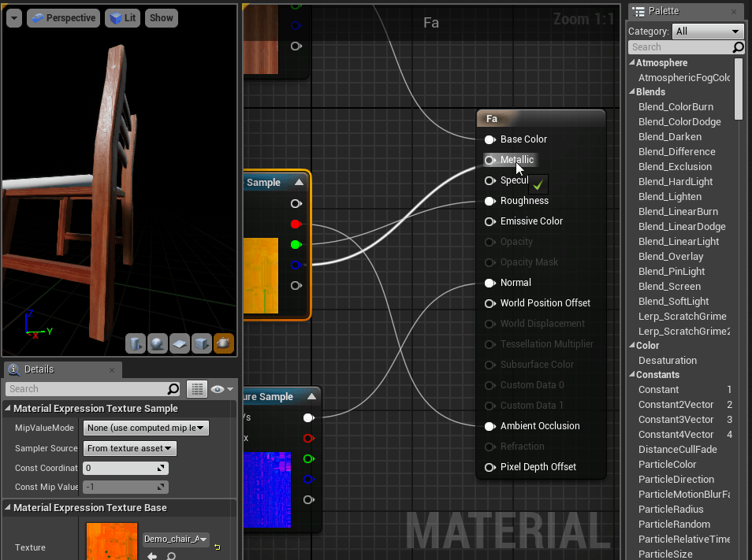Screen dimensions: 752x560
Task: Click the teapot custom mesh preview icon
Action: point(224,343)
